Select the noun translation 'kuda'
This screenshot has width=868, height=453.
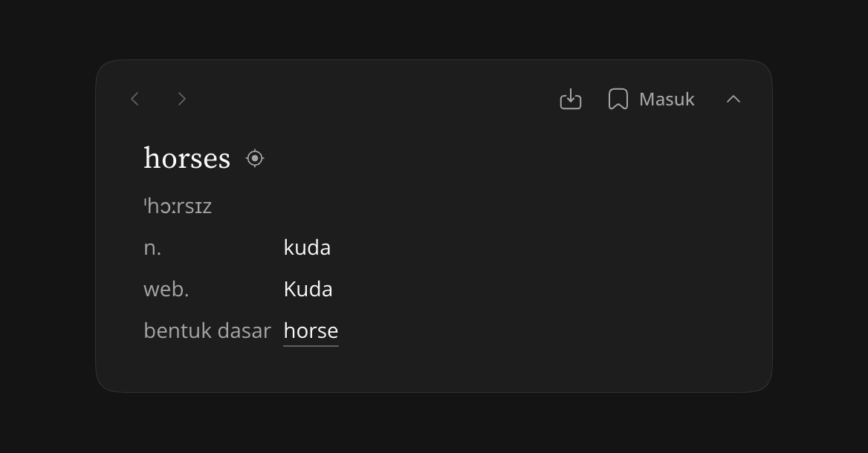(307, 247)
